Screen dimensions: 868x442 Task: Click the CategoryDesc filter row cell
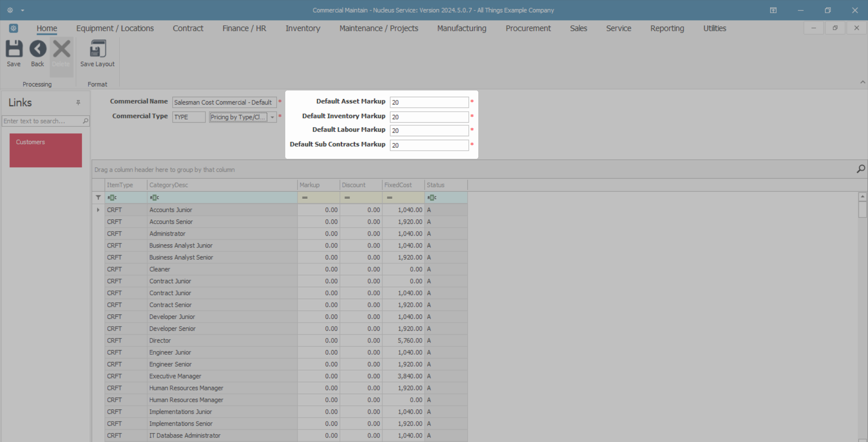tap(222, 198)
